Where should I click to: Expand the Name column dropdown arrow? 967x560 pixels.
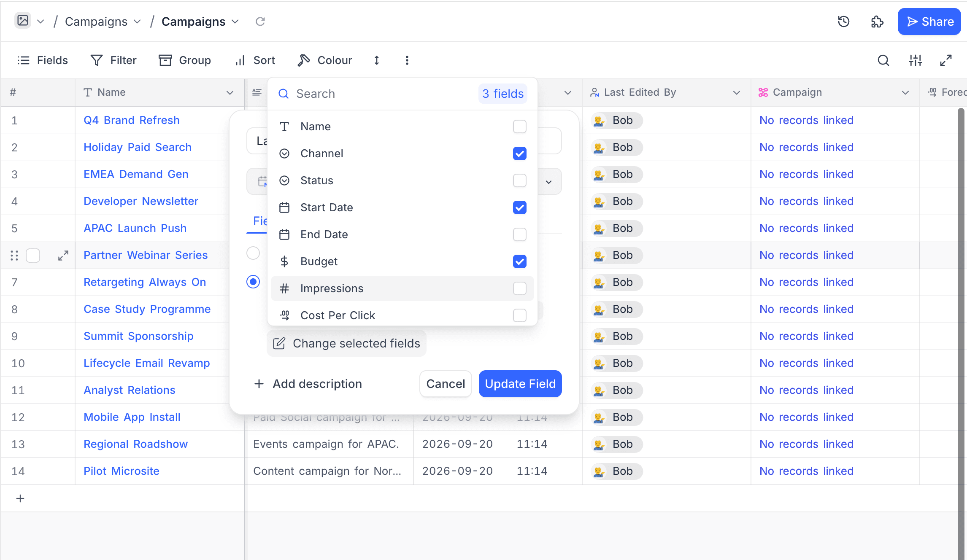[x=230, y=92]
